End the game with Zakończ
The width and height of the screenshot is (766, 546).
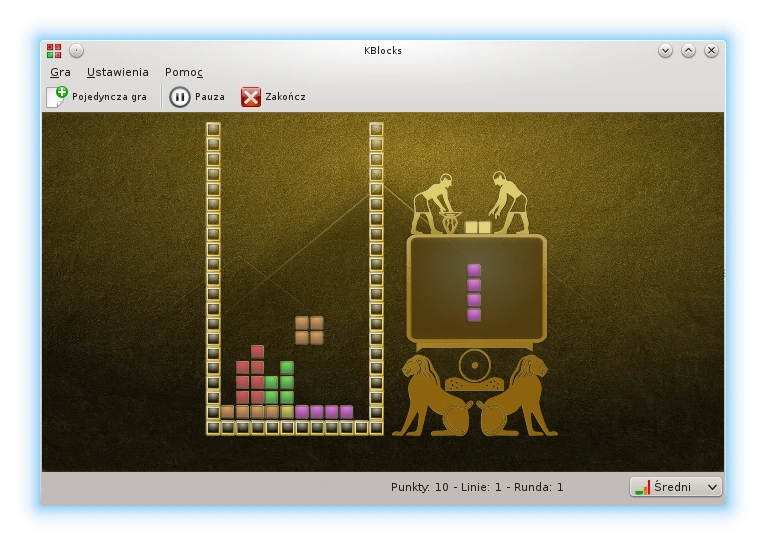click(x=273, y=97)
